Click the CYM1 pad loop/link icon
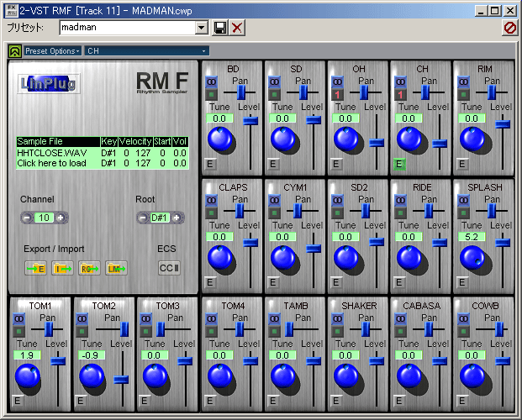 274,201
